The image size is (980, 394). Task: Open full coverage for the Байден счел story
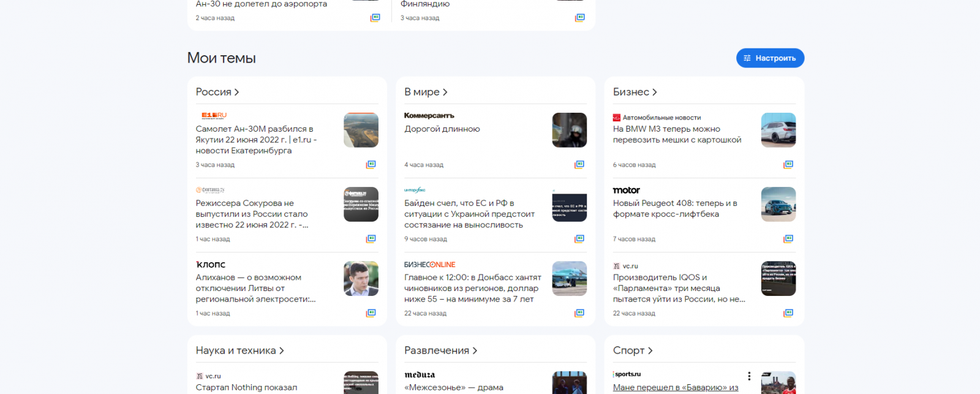tap(579, 239)
